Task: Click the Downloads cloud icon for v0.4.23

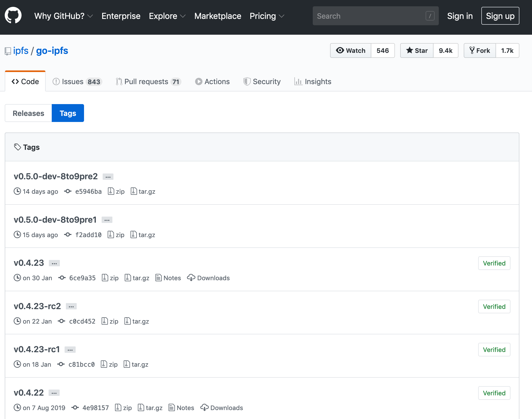Action: pos(191,278)
